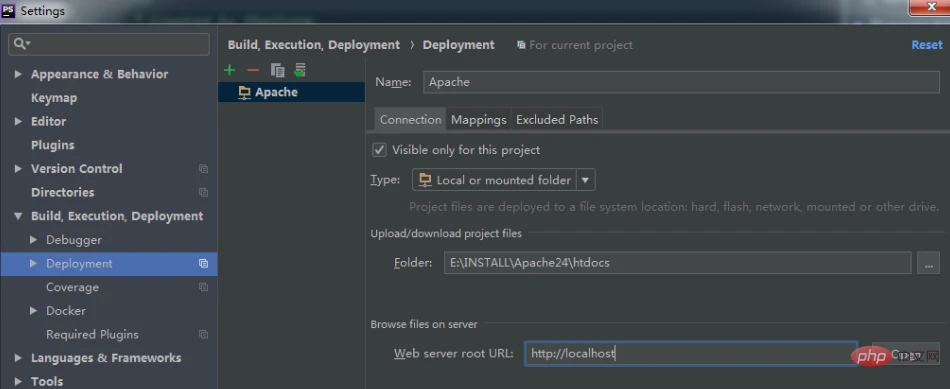Click the Reset link

coord(927,45)
